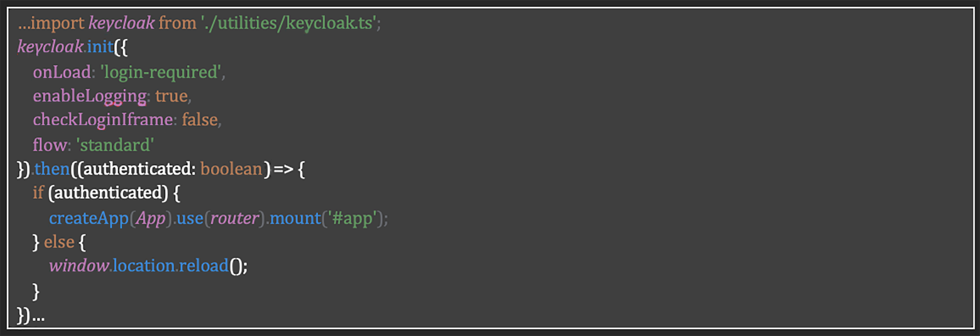980x336 pixels.
Task: Click the then method call
Action: click(x=52, y=169)
